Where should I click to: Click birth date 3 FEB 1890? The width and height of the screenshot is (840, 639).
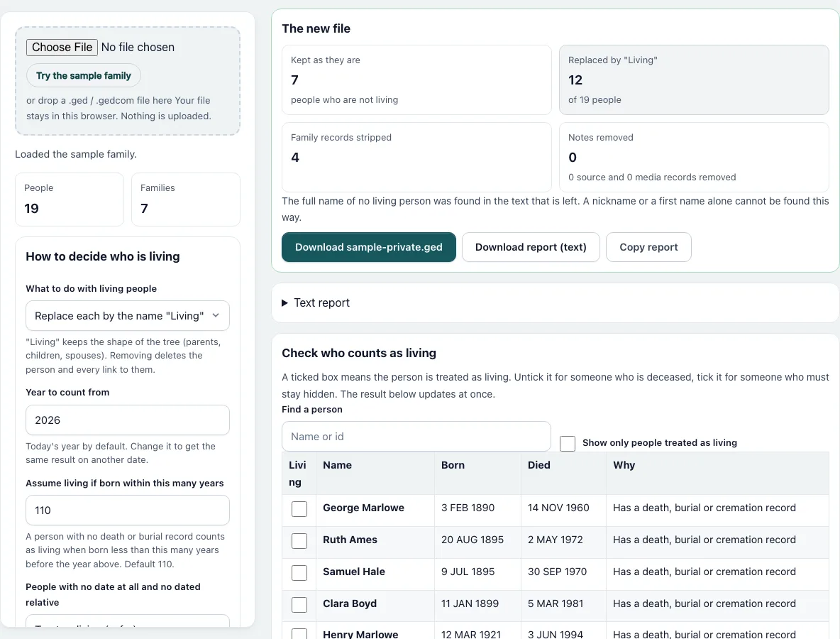tap(468, 508)
